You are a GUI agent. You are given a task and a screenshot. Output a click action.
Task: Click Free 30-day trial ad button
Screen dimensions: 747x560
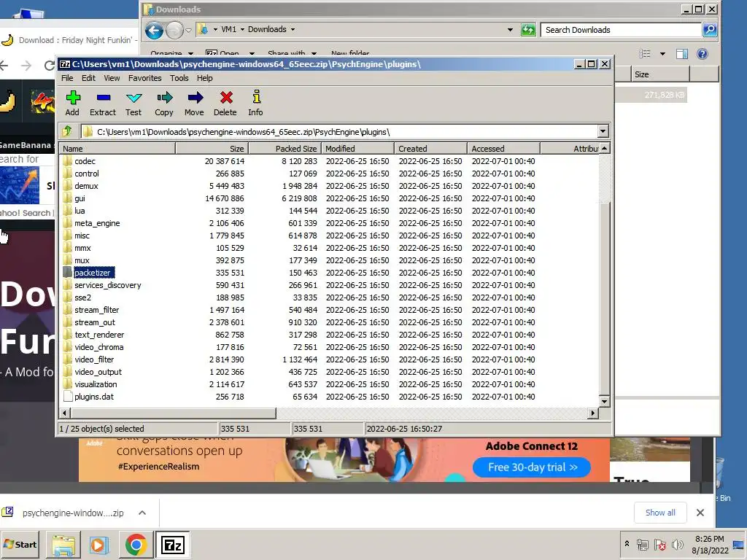(532, 467)
